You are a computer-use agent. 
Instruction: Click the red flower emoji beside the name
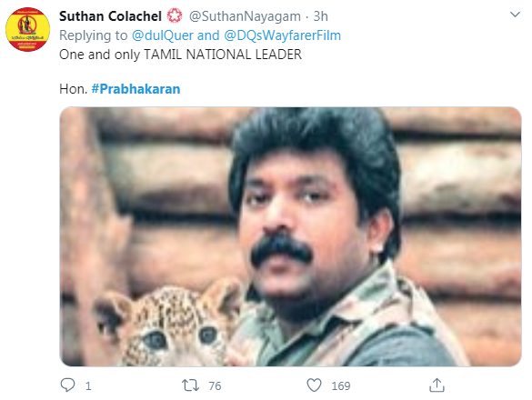click(175, 16)
